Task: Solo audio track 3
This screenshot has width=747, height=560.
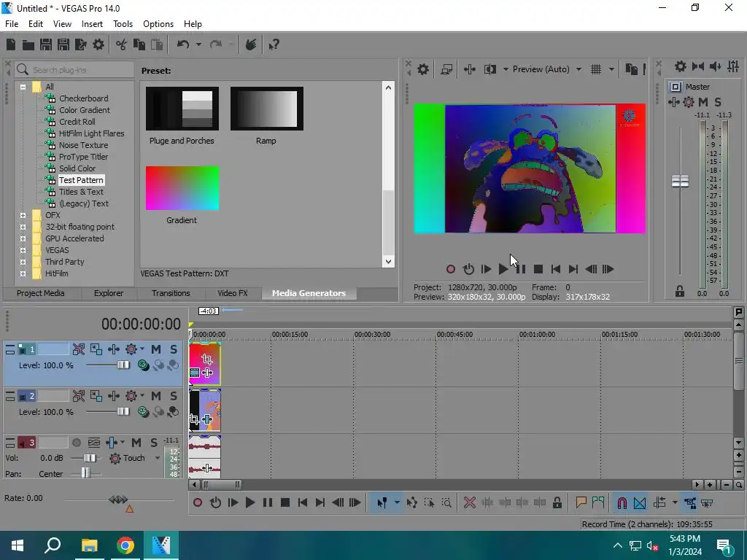Action: coord(154,443)
